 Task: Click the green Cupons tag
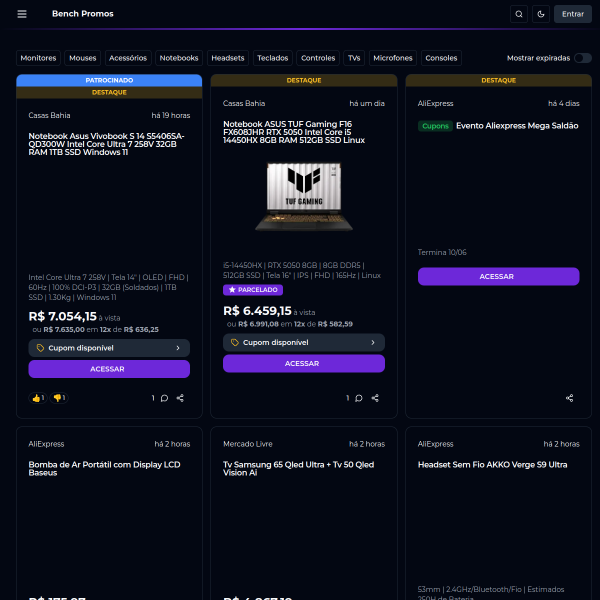[x=435, y=126]
